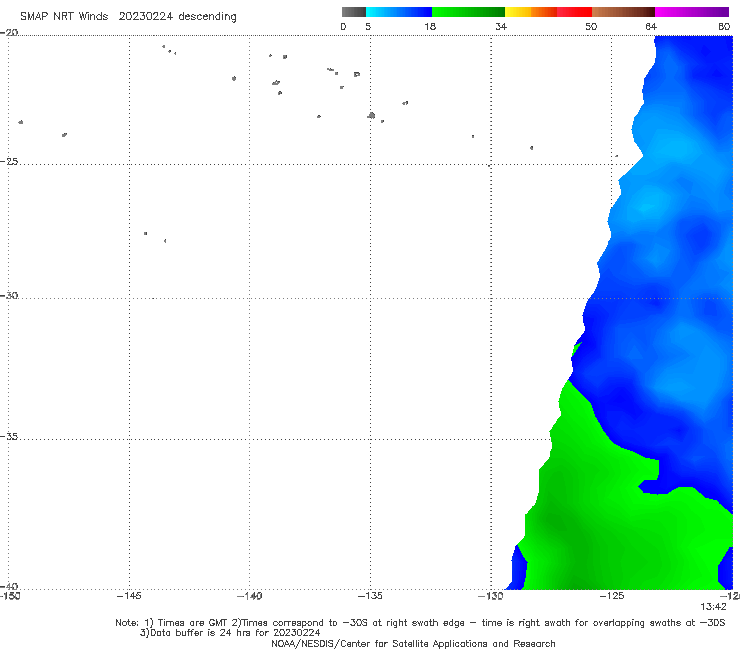The height and width of the screenshot is (650, 740).
Task: Click the longitude label '-135'
Action: click(x=370, y=596)
